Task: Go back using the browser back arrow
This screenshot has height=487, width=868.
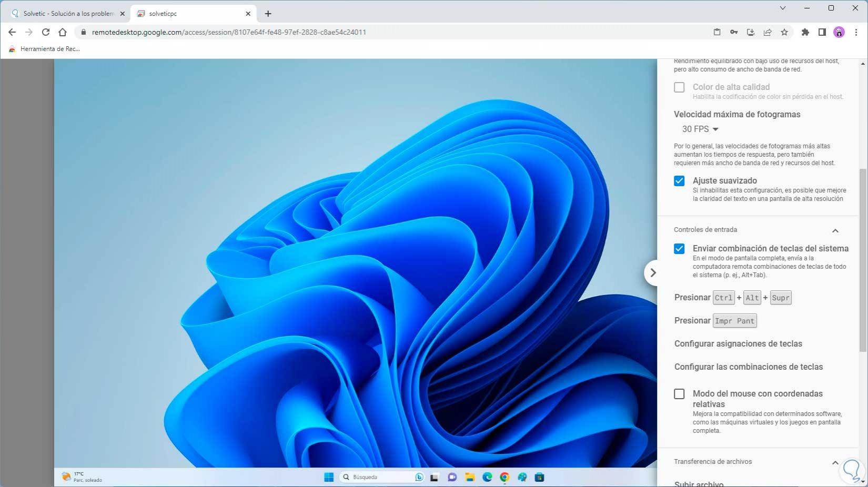Action: pos(12,32)
